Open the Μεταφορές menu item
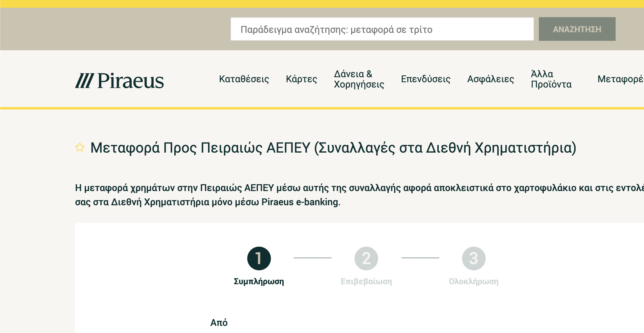The image size is (644, 333). 620,79
